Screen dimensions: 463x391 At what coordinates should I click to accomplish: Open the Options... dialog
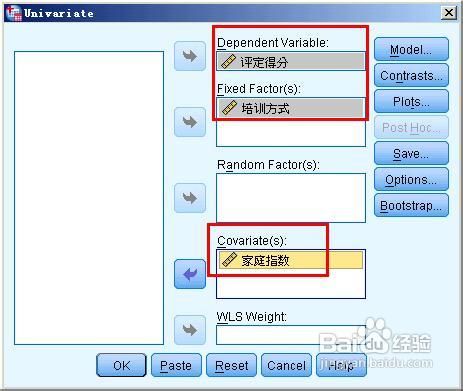[411, 179]
